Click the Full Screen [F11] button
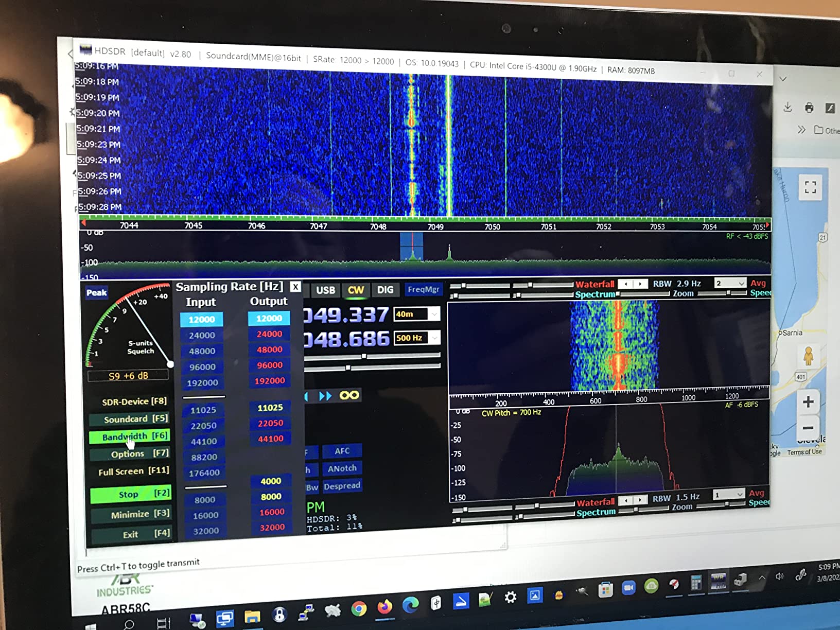The height and width of the screenshot is (630, 840). tap(134, 471)
